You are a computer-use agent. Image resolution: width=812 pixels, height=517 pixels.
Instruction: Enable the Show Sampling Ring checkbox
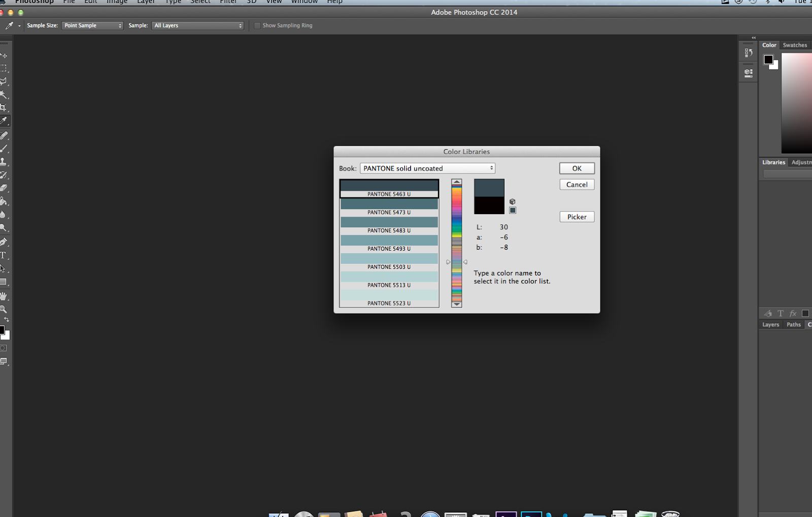(x=257, y=25)
